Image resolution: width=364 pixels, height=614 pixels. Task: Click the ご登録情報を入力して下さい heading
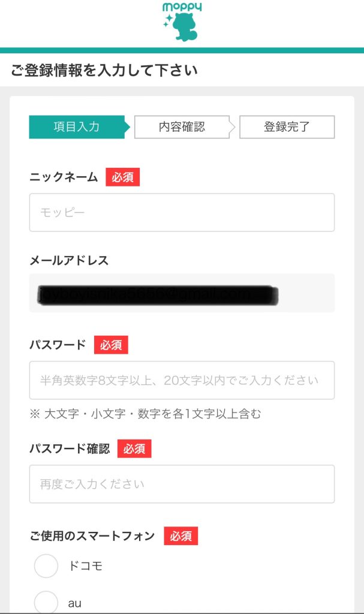tap(104, 71)
